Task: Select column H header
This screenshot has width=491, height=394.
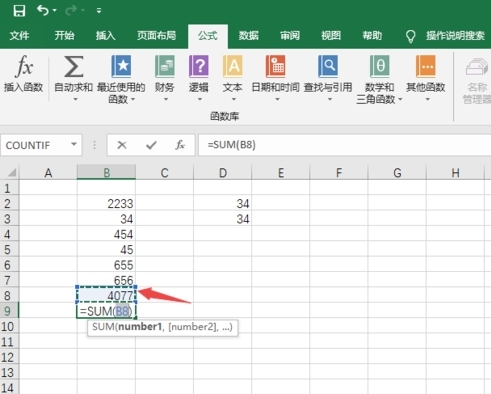Action: [x=455, y=173]
